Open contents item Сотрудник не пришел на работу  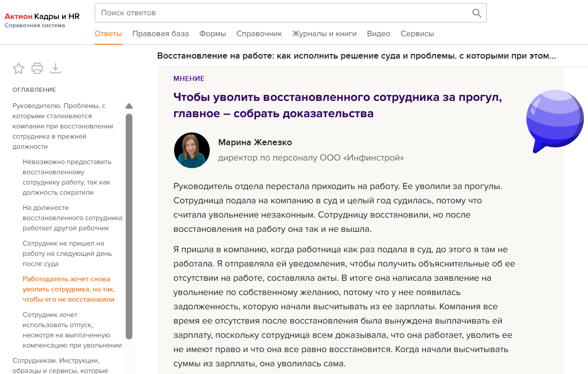(x=67, y=253)
